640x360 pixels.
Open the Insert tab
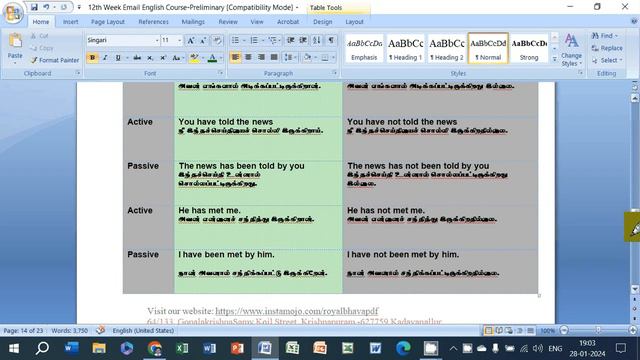coord(70,22)
